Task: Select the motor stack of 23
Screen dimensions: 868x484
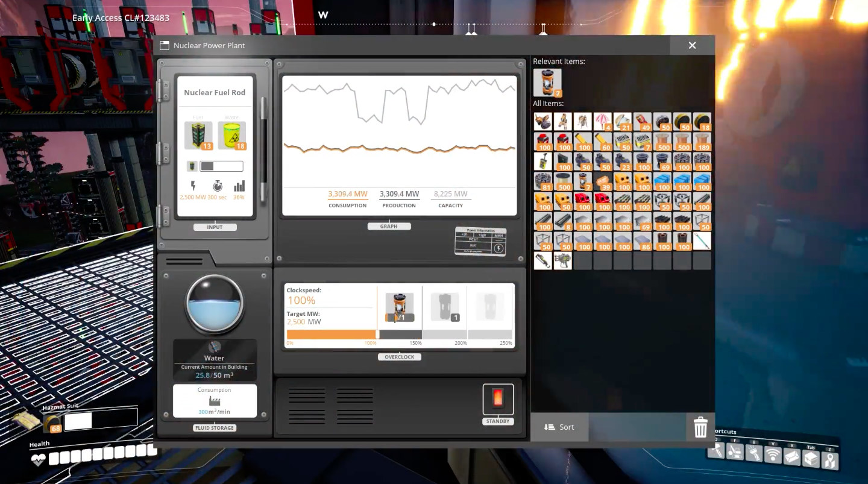Action: pyautogui.click(x=622, y=162)
